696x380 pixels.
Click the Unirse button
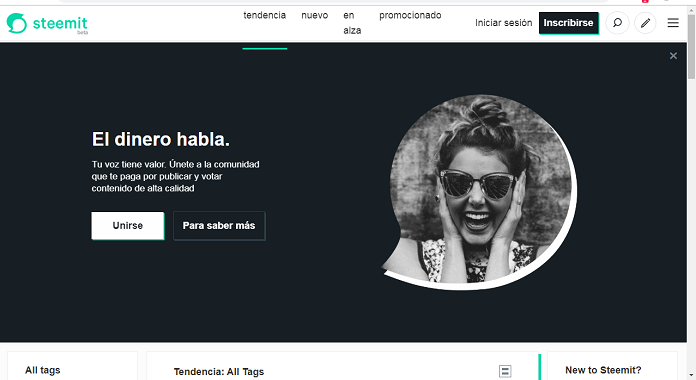point(128,226)
